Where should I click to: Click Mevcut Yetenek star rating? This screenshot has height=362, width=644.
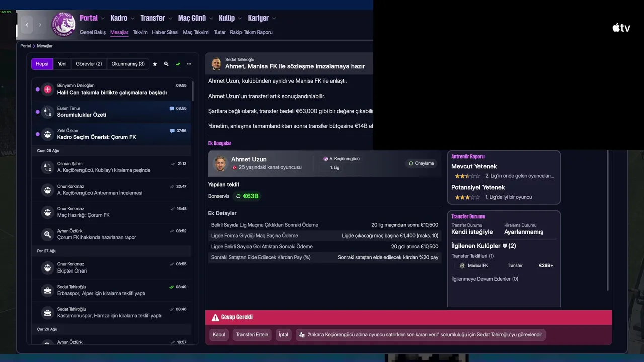[x=467, y=176]
